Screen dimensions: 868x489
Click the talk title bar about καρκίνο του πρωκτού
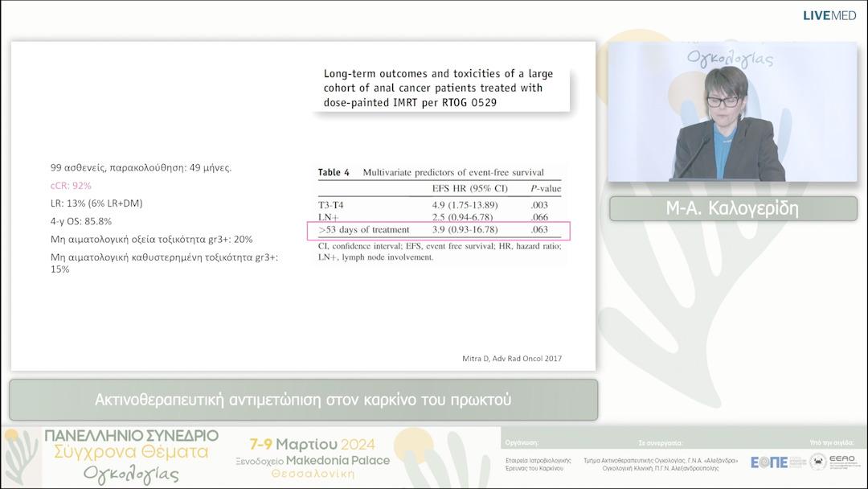pos(303,400)
